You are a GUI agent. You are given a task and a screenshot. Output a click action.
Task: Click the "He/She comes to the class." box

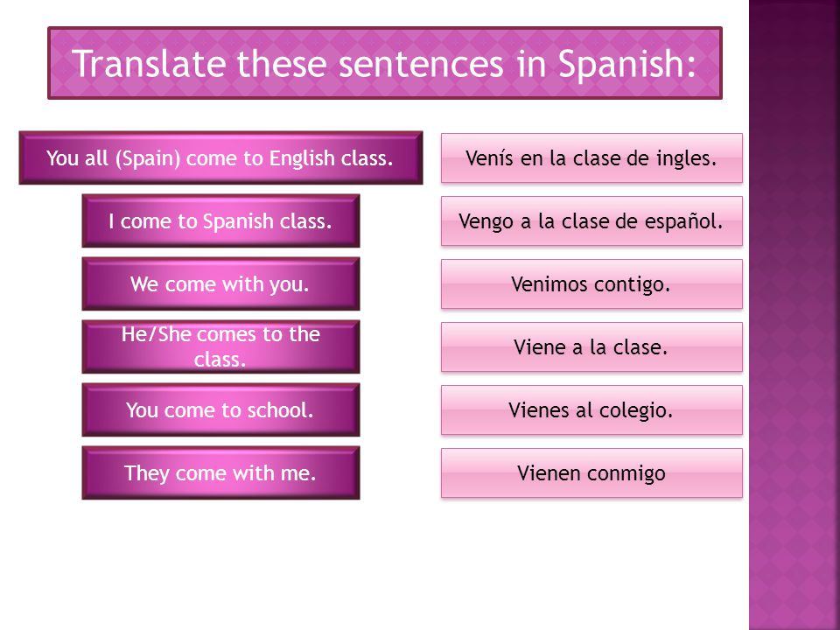(220, 346)
